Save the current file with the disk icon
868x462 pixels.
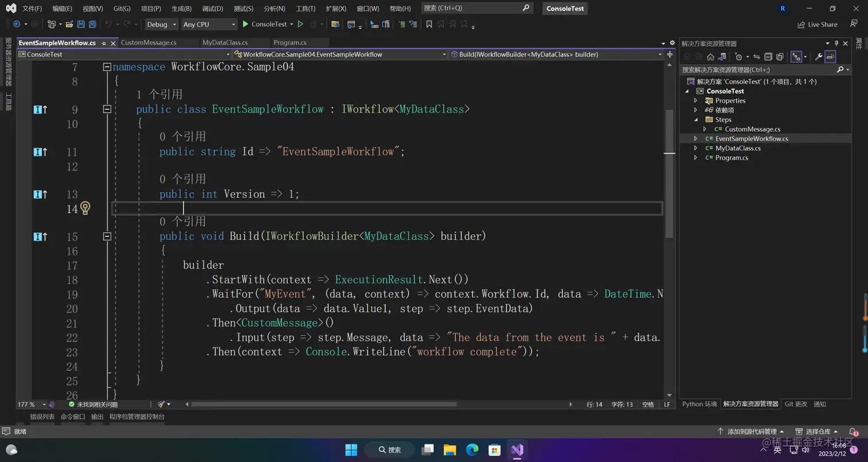pyautogui.click(x=81, y=24)
